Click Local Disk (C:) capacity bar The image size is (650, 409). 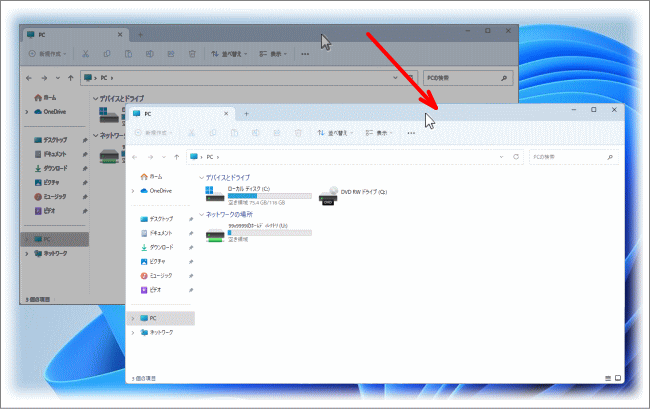(x=270, y=196)
